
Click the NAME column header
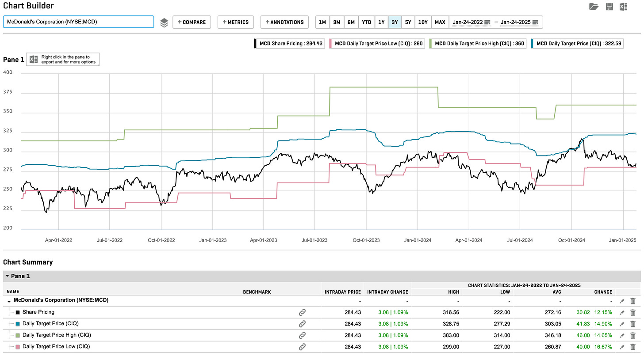click(13, 292)
